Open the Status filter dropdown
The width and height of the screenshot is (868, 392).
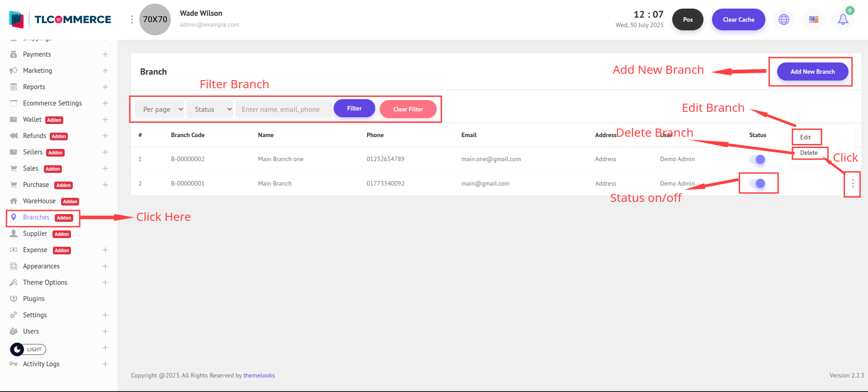click(x=210, y=109)
